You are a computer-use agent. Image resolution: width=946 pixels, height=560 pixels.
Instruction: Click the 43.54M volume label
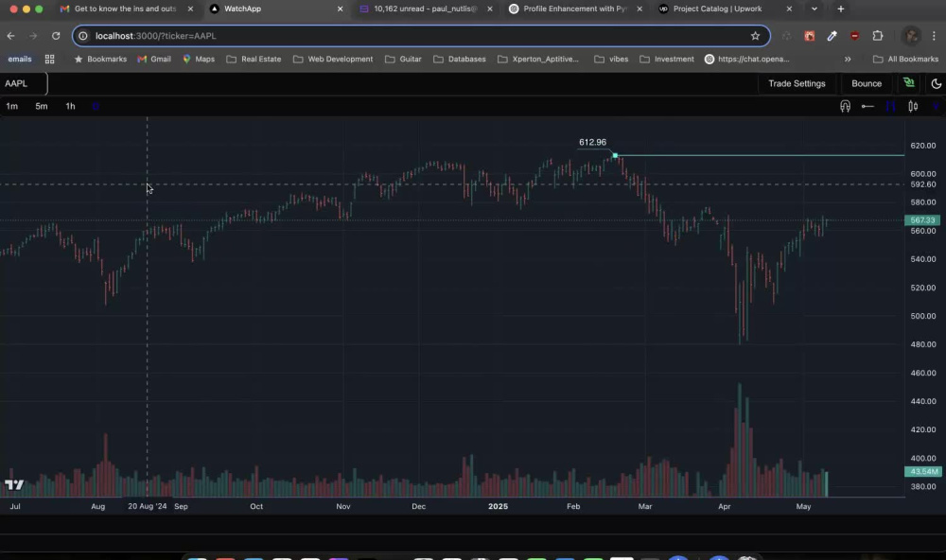pyautogui.click(x=922, y=471)
